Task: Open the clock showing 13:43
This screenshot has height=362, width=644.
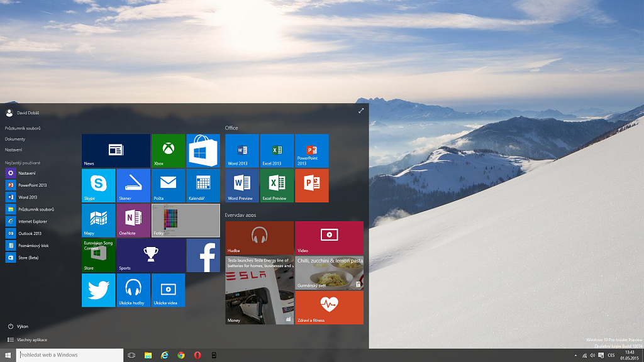Action: [629, 356]
